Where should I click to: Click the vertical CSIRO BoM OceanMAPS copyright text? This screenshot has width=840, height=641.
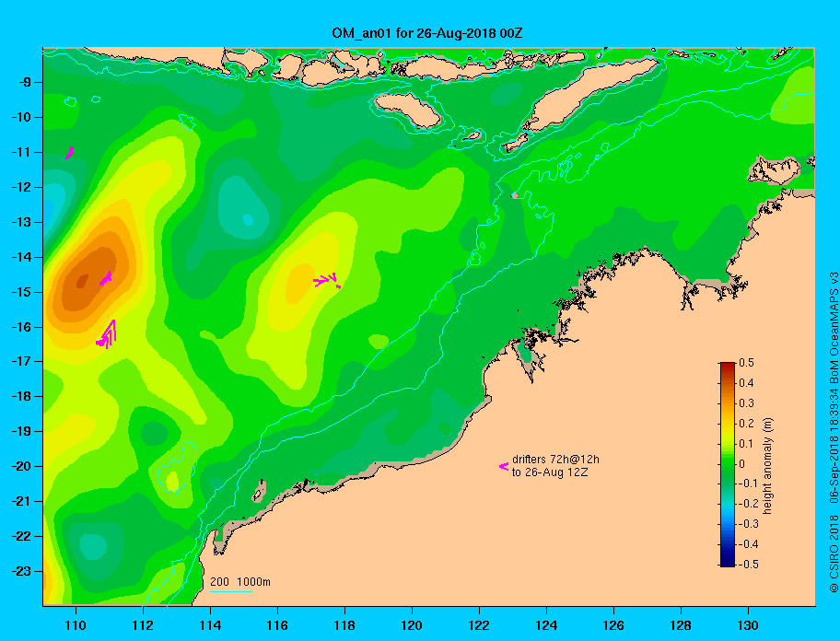point(834,432)
